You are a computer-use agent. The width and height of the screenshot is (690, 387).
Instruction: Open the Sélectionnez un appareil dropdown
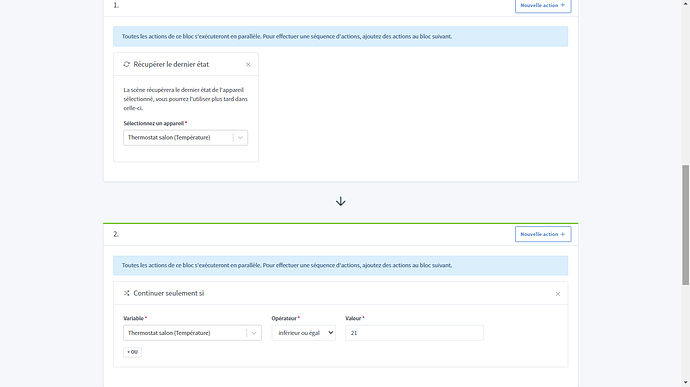coord(185,137)
